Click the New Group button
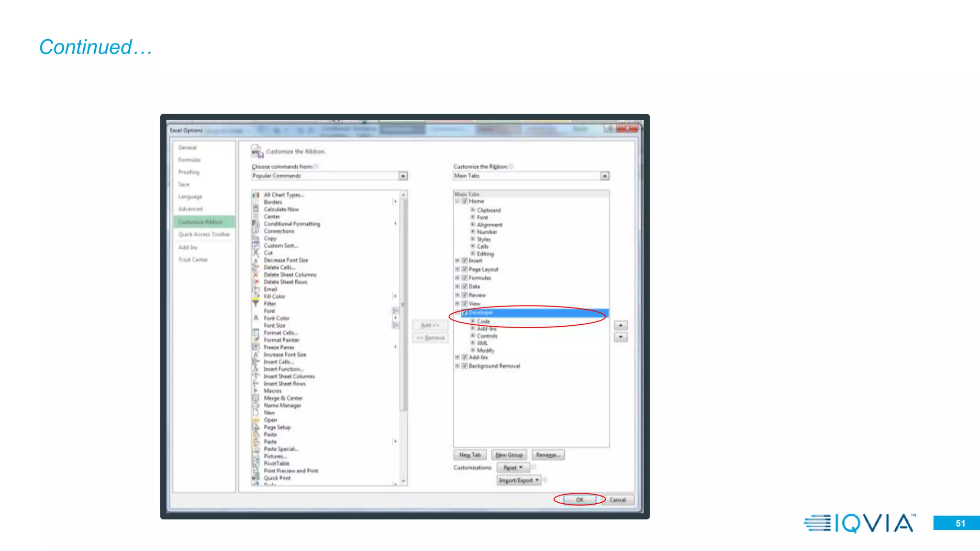 coord(509,455)
